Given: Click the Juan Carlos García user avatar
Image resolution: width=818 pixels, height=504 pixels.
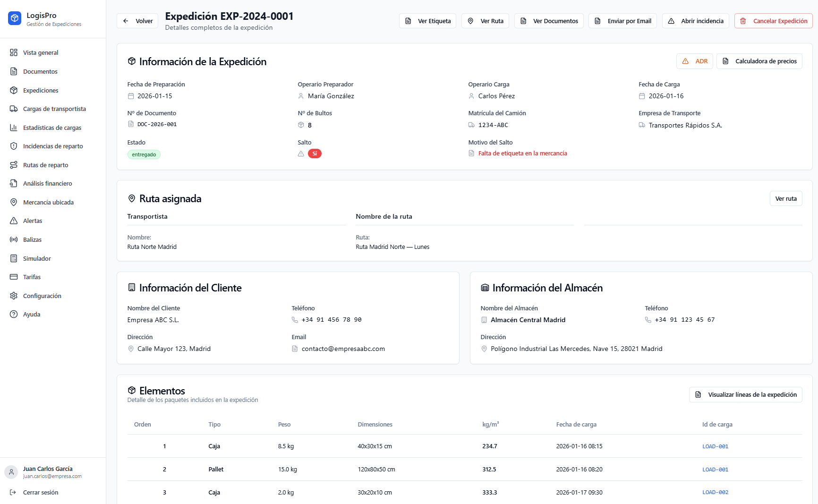Looking at the screenshot, I should (x=11, y=472).
